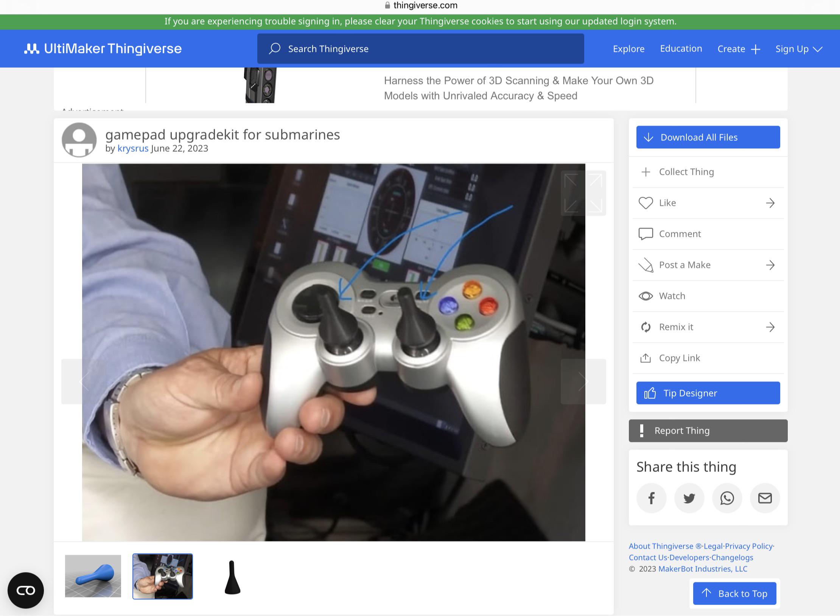This screenshot has width=840, height=616.
Task: Click Download All Files button
Action: pyautogui.click(x=708, y=137)
